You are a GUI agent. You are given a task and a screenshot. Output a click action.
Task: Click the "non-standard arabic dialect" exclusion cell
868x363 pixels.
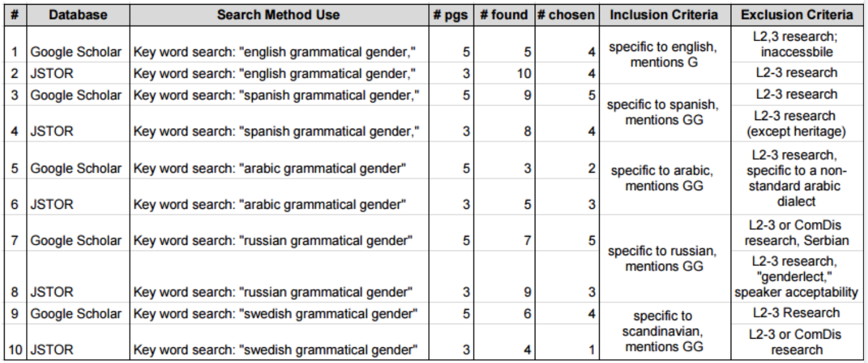click(x=797, y=178)
